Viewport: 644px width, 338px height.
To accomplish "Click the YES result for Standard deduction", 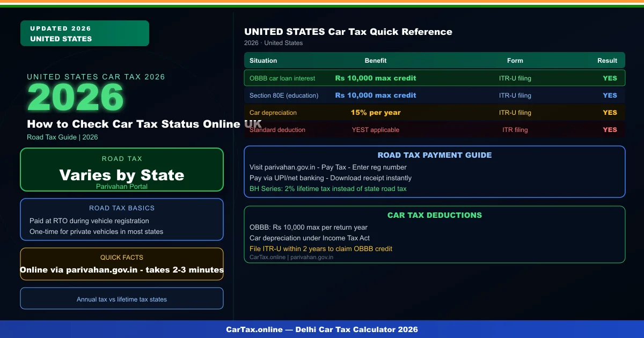I will point(610,129).
